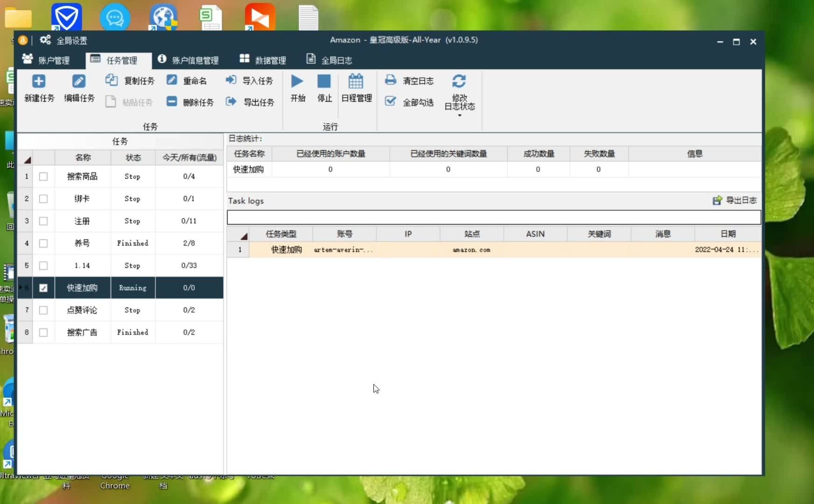The width and height of the screenshot is (814, 504).
Task: Switch to the 任务管理 tab
Action: pos(119,60)
